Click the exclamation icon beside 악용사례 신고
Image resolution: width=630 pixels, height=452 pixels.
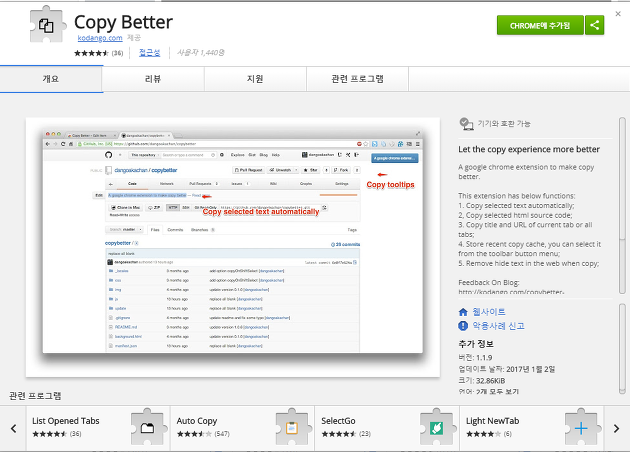click(x=463, y=326)
